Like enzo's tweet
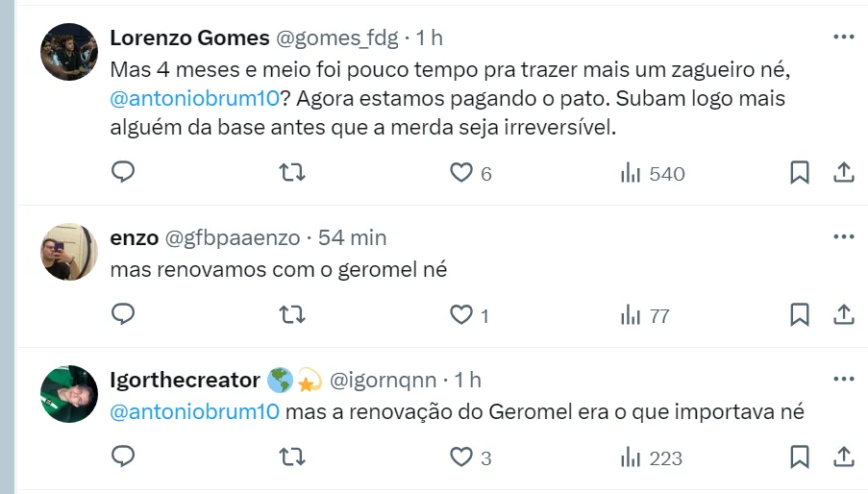 (x=461, y=314)
